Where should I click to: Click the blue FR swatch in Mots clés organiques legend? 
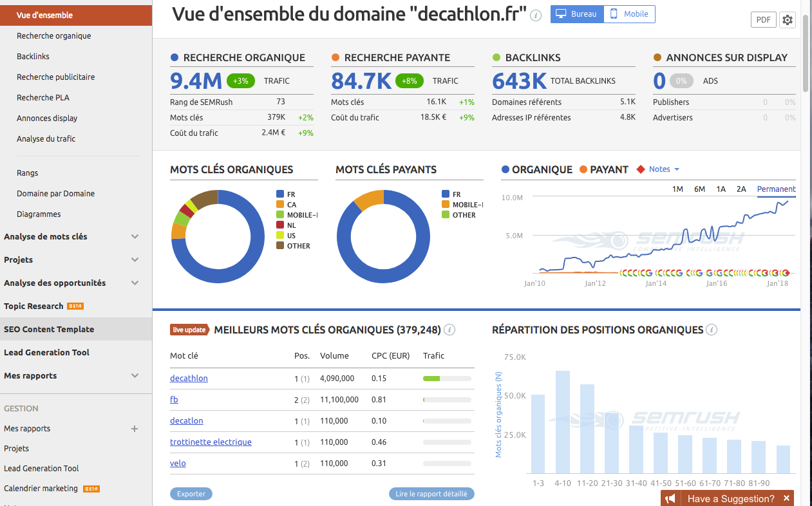click(x=280, y=194)
